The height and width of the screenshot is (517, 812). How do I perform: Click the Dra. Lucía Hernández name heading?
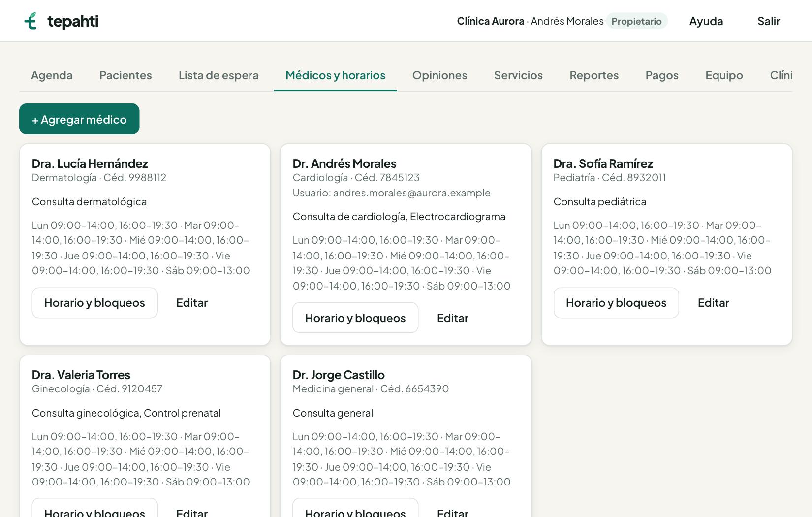(90, 163)
